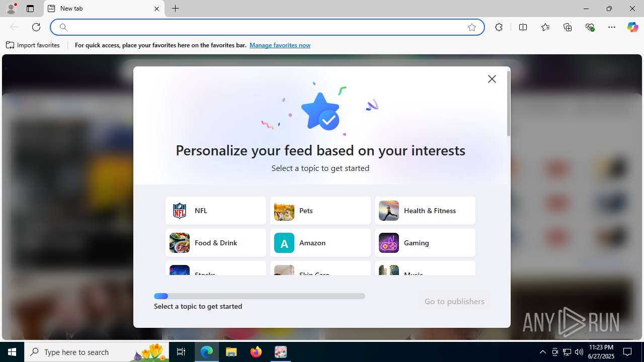
Task: Open Browser essentials heart icon
Action: [x=590, y=27]
